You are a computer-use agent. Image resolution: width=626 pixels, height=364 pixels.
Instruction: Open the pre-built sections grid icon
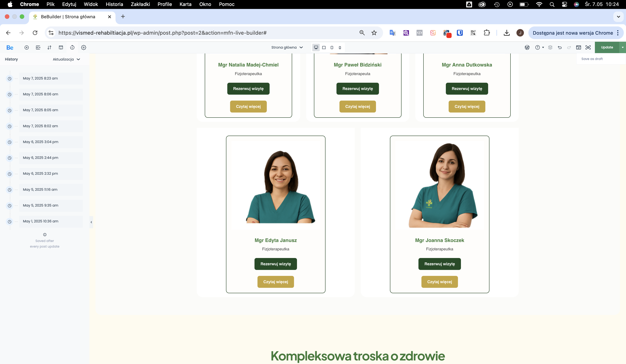38,48
